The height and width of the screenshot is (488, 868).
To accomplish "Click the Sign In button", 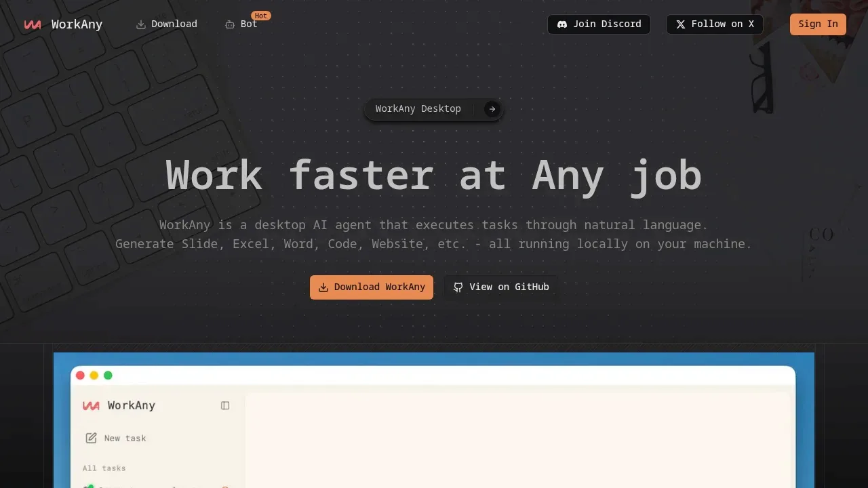I will pyautogui.click(x=818, y=24).
